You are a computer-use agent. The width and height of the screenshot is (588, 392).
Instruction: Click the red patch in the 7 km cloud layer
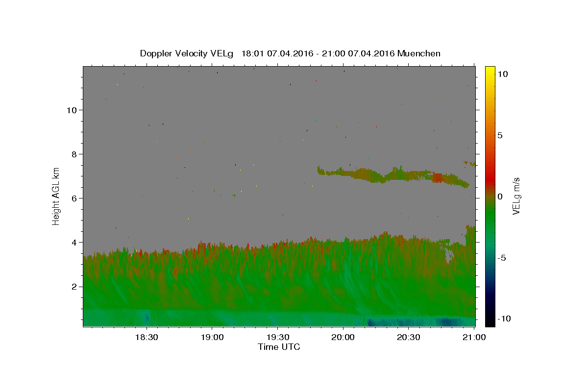(x=438, y=177)
